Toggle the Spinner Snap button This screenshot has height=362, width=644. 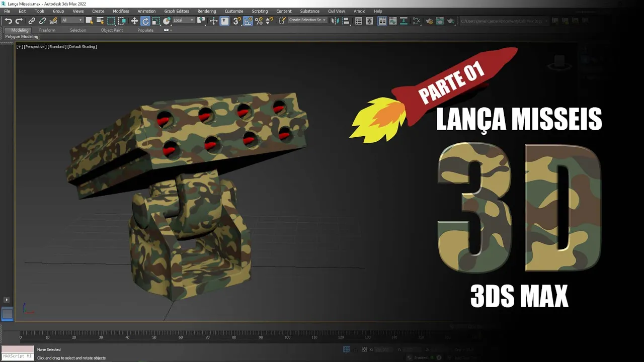[269, 21]
